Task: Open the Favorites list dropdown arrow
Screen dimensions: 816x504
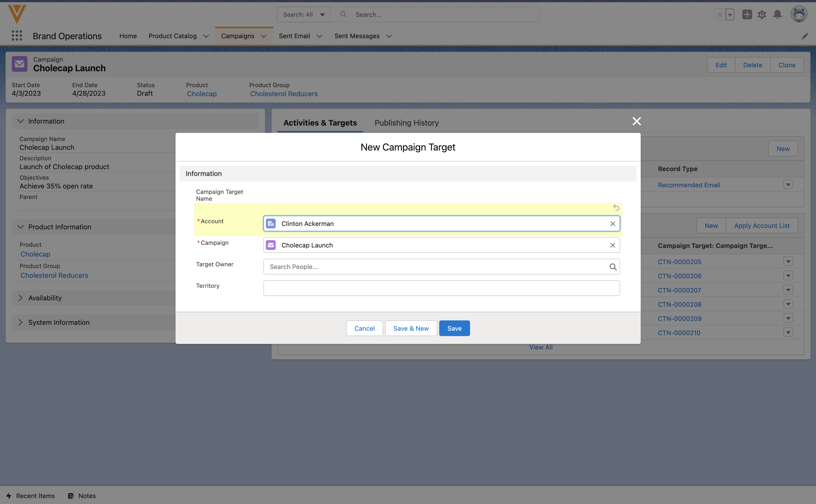Action: pyautogui.click(x=730, y=15)
